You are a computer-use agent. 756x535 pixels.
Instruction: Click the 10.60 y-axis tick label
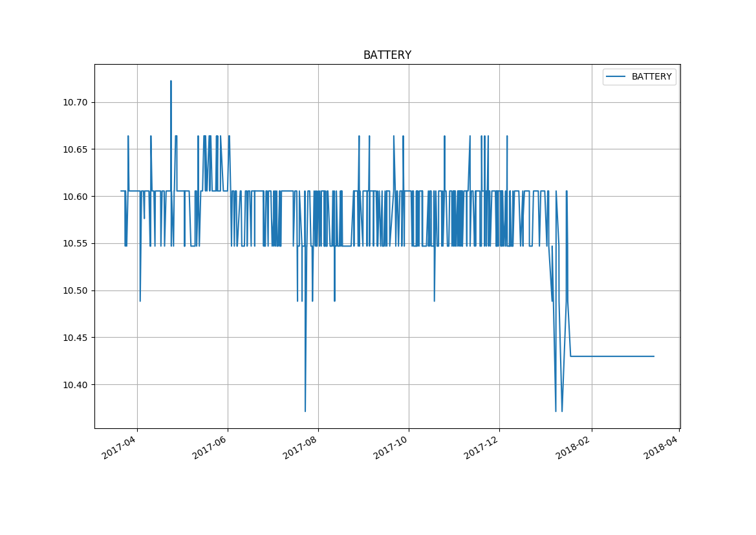click(x=76, y=197)
